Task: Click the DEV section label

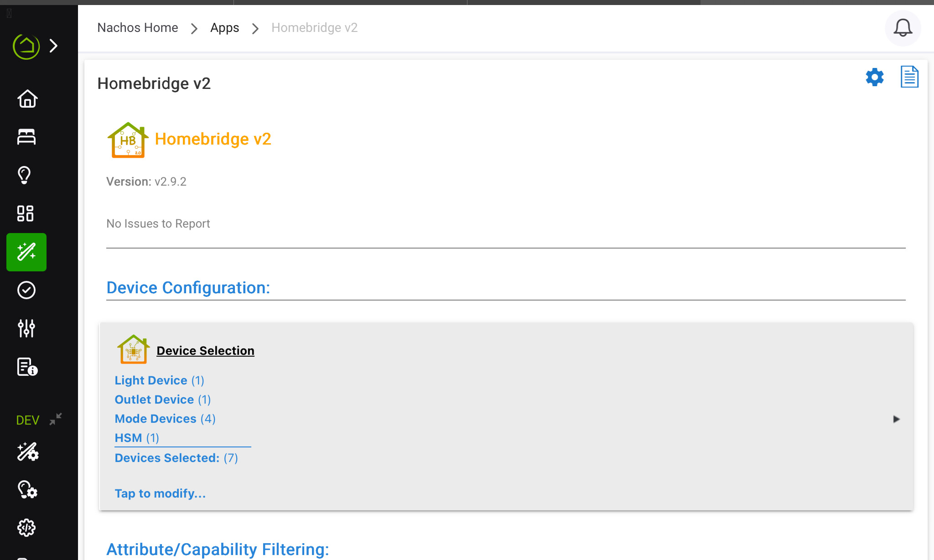Action: 28,420
